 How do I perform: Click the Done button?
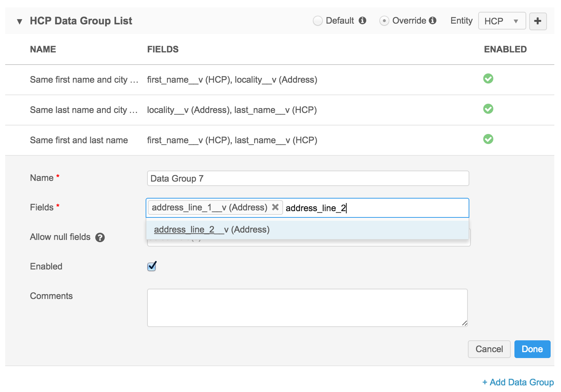pos(532,349)
